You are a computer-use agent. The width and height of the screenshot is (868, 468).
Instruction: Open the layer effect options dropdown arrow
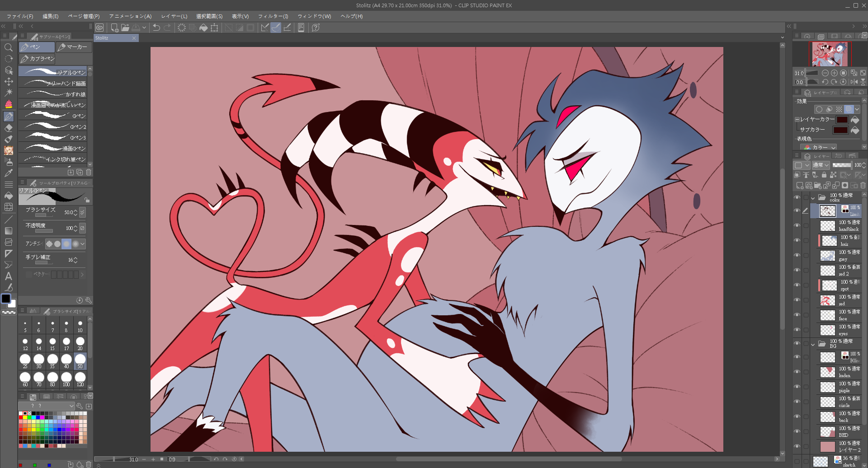(857, 109)
